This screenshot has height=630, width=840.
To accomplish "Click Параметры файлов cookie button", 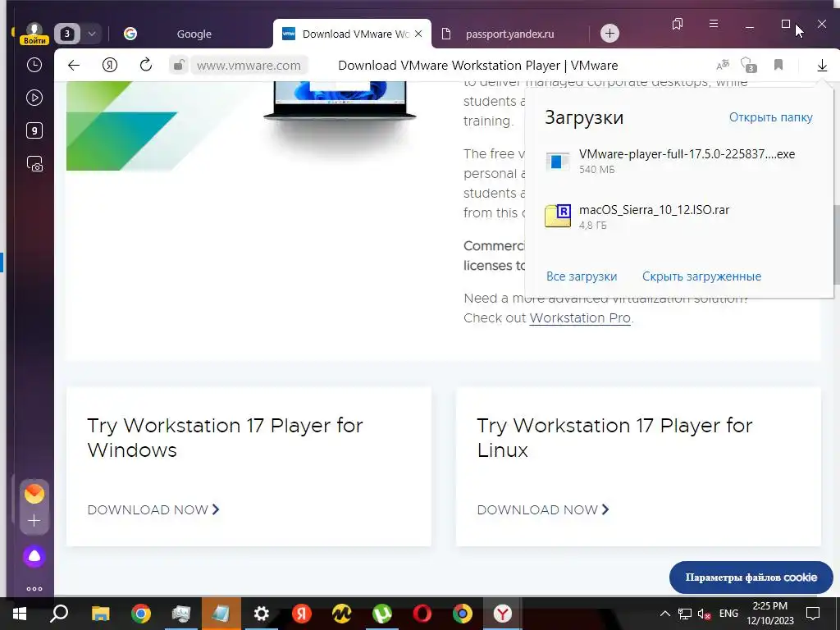I will pos(751,577).
